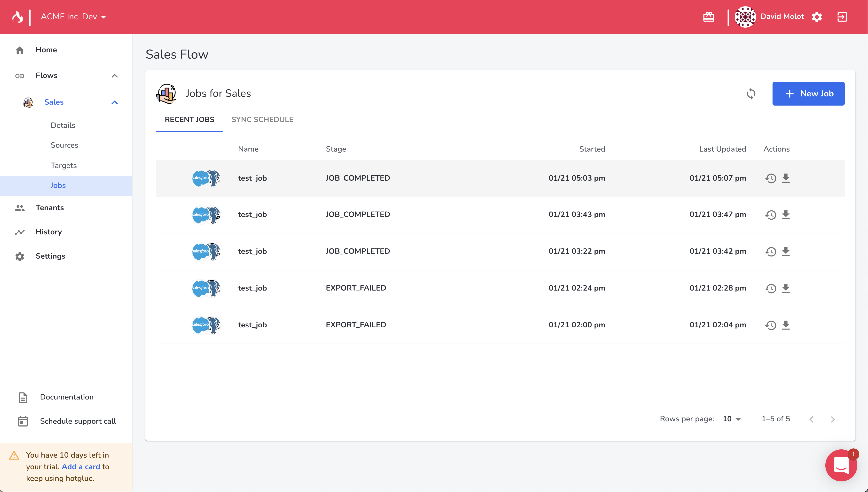Click Salesforce-Postgres icon of 05:03 pm job
The image size is (868, 492).
(x=206, y=178)
